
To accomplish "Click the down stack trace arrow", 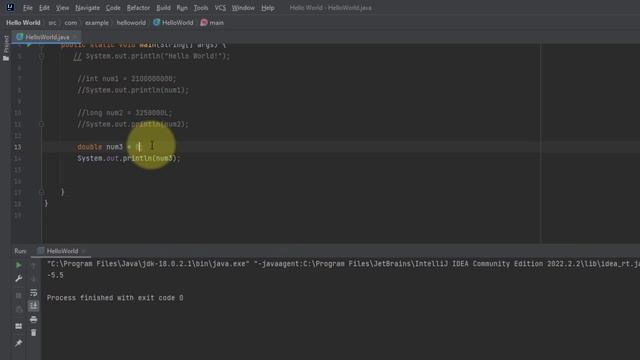I will coord(34,279).
